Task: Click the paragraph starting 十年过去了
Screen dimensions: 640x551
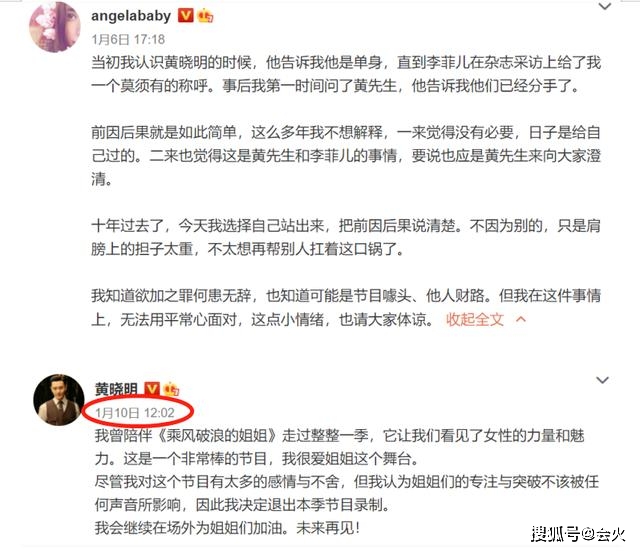Action: [346, 237]
